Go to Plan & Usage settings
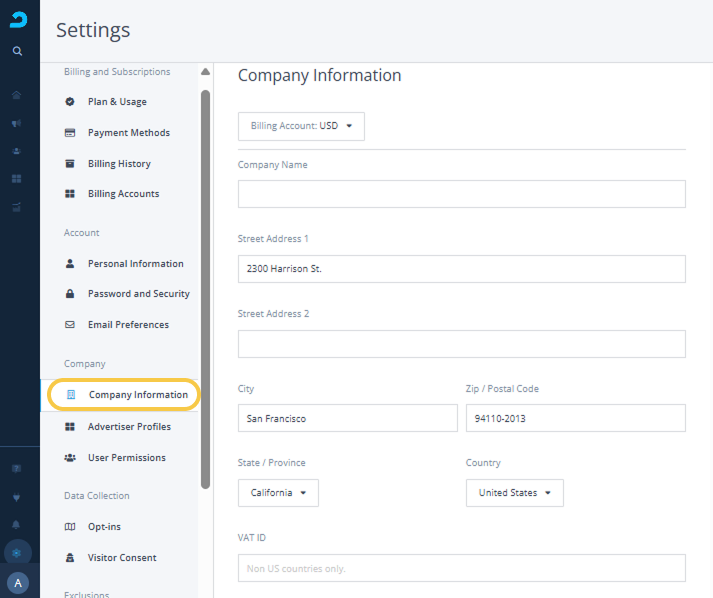The height and width of the screenshot is (598, 713). [117, 102]
